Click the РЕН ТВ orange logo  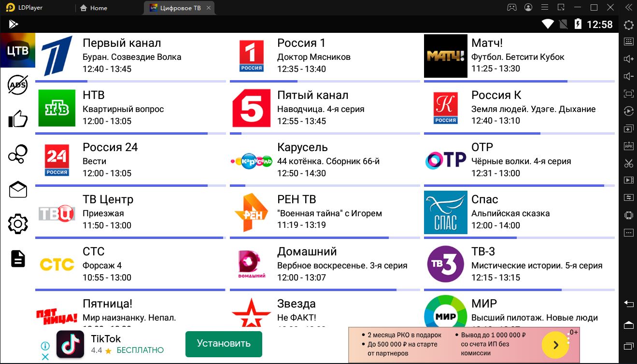coord(251,212)
